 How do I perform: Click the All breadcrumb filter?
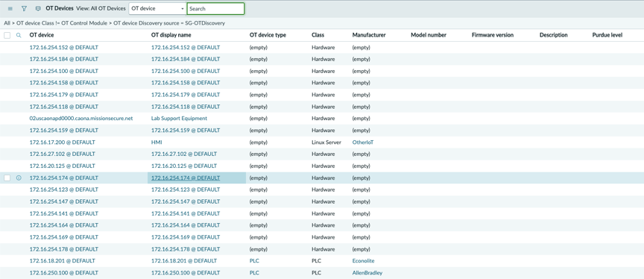(x=7, y=23)
